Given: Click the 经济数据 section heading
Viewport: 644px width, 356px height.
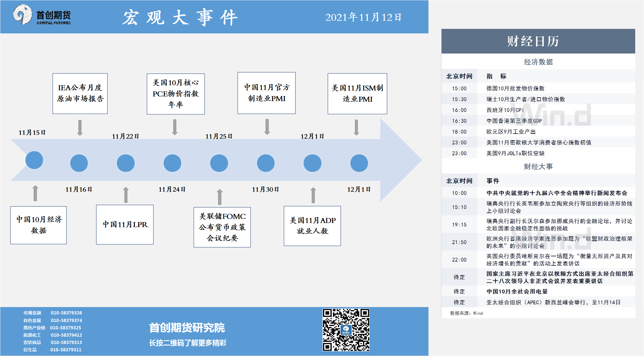Looking at the screenshot, I should (538, 62).
